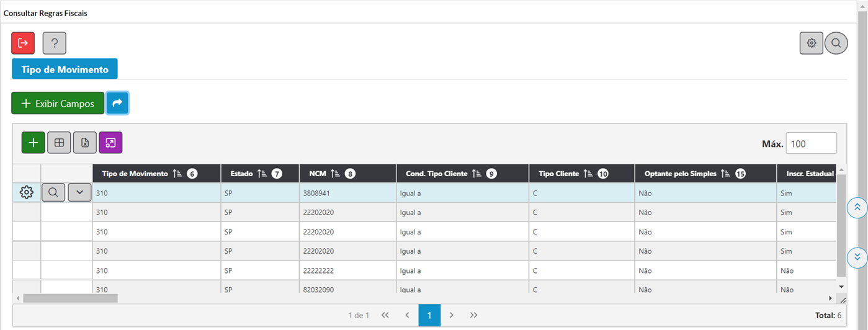Open help with the question mark icon
868x330 pixels.
click(54, 43)
